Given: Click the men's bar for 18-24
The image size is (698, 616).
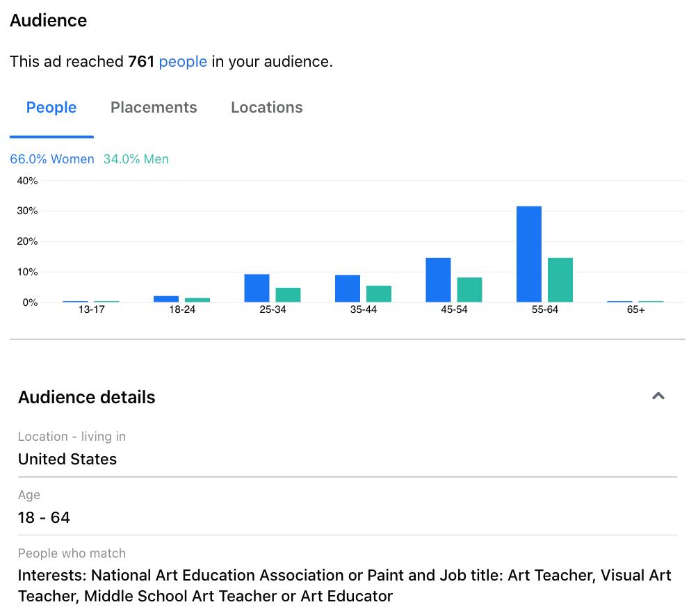Looking at the screenshot, I should click(197, 300).
